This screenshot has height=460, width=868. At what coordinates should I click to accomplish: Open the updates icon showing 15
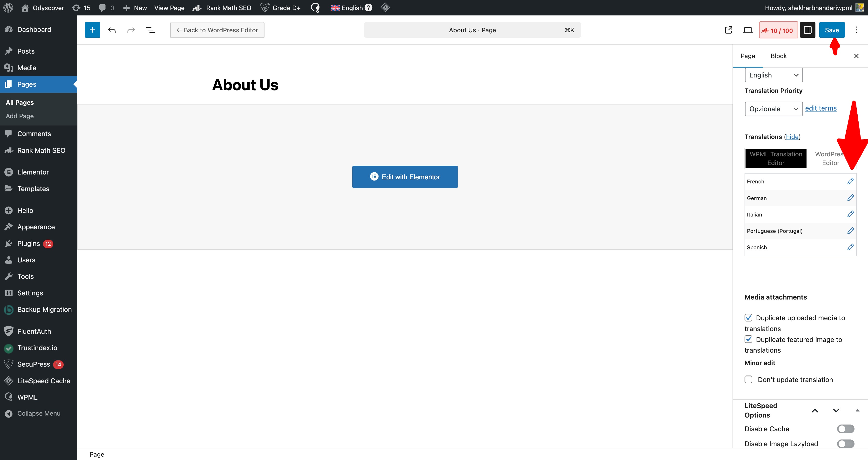81,8
